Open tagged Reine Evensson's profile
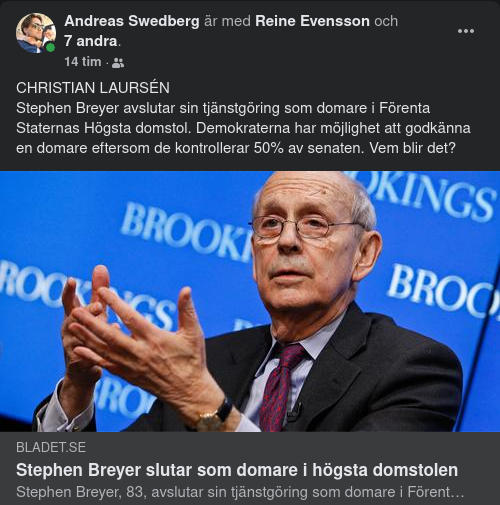 [x=312, y=21]
